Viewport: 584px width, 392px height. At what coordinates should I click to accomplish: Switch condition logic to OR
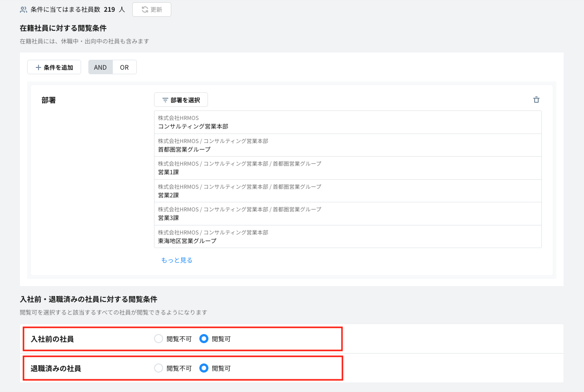click(x=124, y=67)
